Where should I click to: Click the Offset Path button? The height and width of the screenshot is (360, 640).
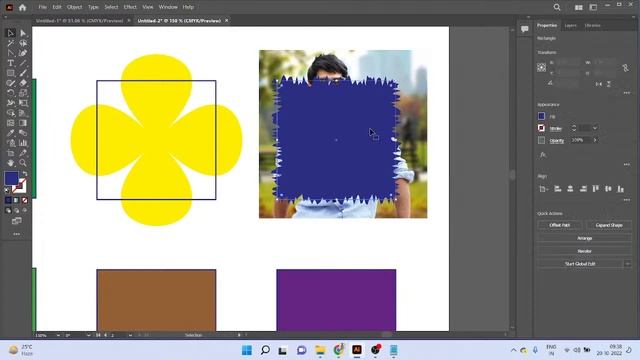click(x=560, y=225)
